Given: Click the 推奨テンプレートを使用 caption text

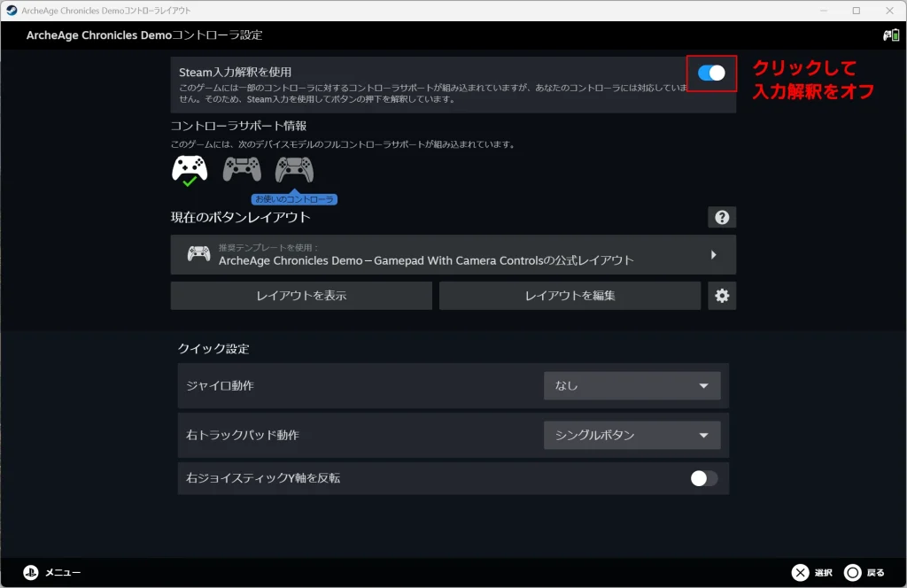Looking at the screenshot, I should point(268,247).
